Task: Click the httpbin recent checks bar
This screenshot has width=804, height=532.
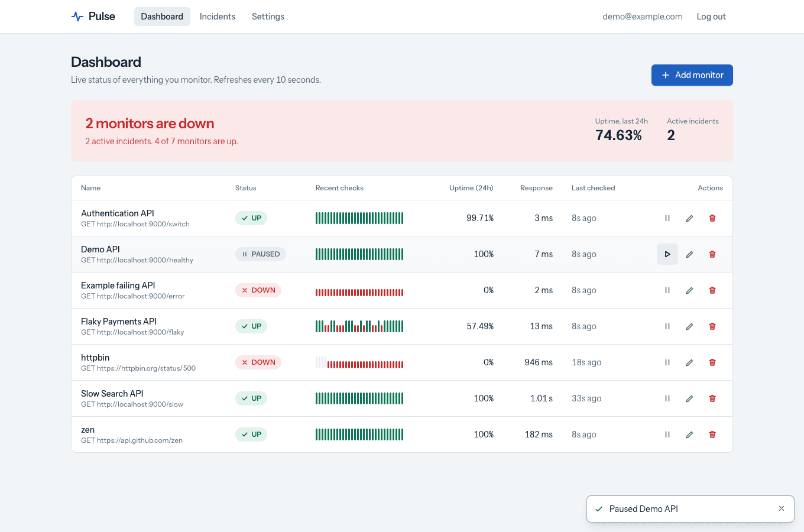Action: [359, 362]
